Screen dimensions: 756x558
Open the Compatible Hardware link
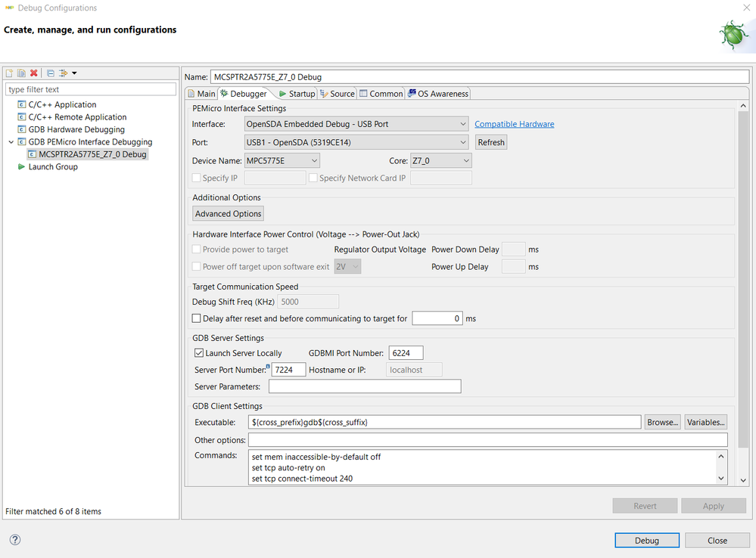tap(514, 124)
